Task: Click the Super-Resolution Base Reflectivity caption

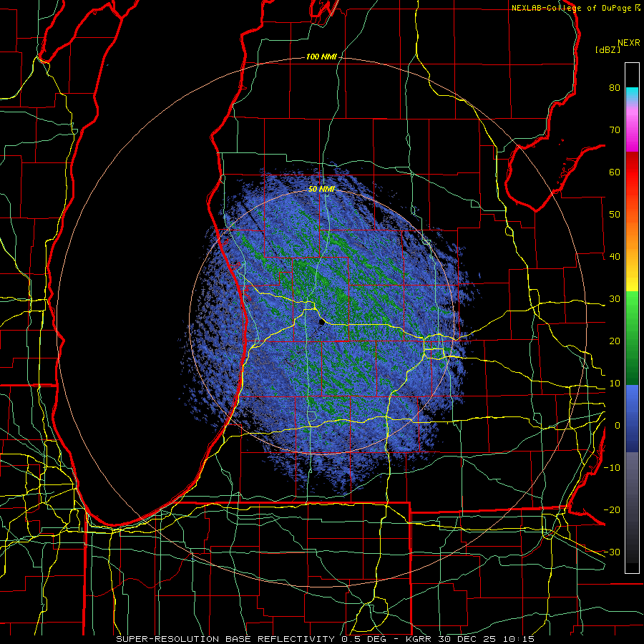Action: pos(225,639)
